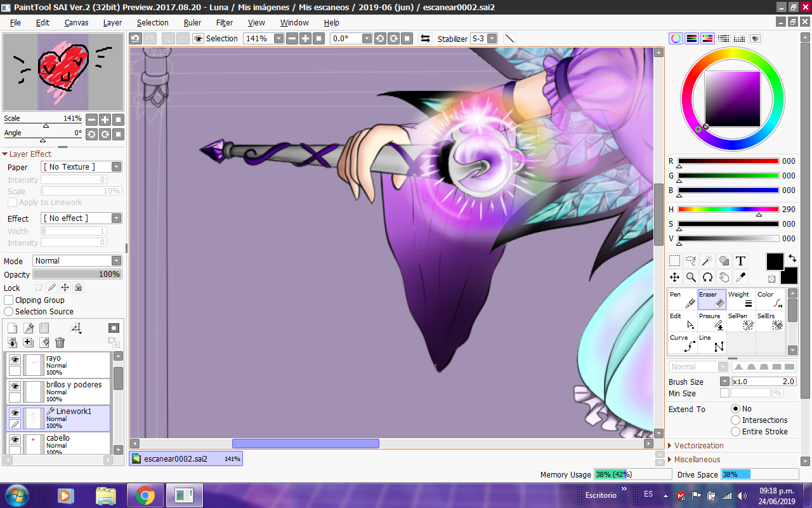Viewport: 812px width, 508px height.
Task: Select the Line tool
Action: (712, 343)
